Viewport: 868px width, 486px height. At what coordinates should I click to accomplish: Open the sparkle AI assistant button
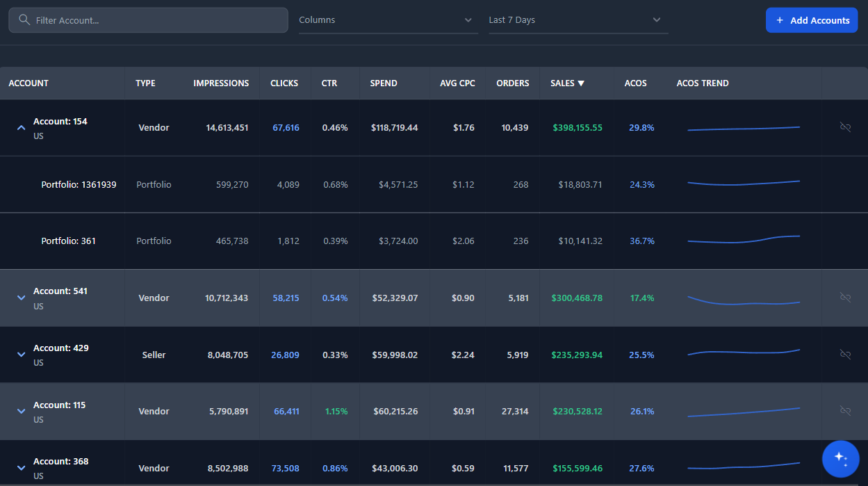pyautogui.click(x=840, y=458)
